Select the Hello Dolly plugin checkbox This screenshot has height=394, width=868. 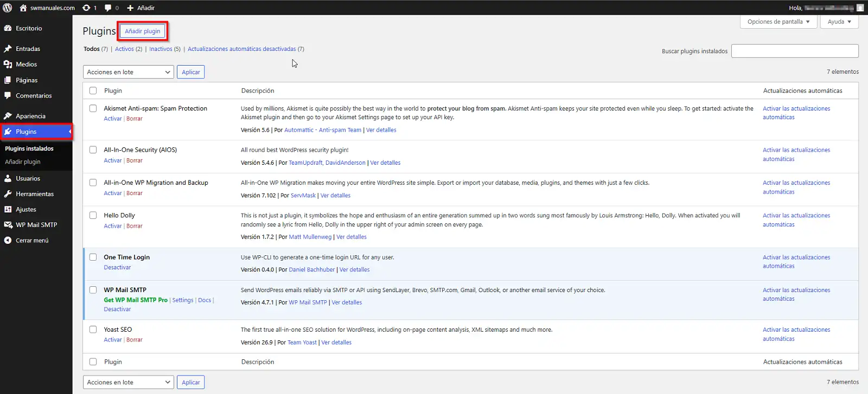[93, 215]
